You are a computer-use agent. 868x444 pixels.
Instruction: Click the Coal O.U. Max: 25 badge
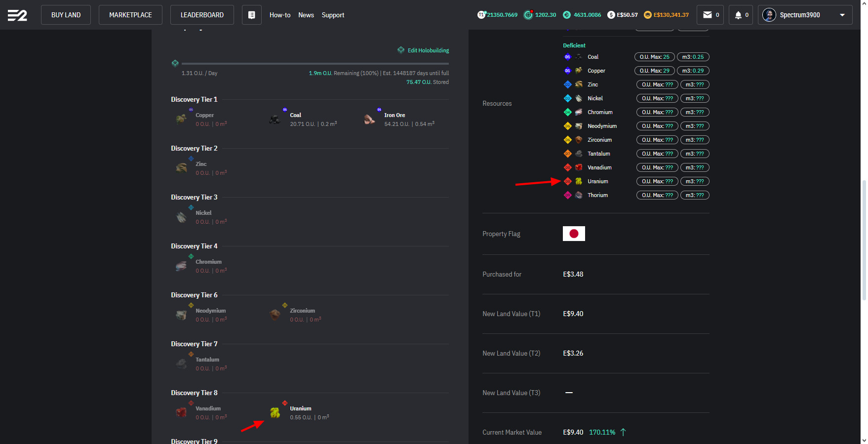click(654, 57)
